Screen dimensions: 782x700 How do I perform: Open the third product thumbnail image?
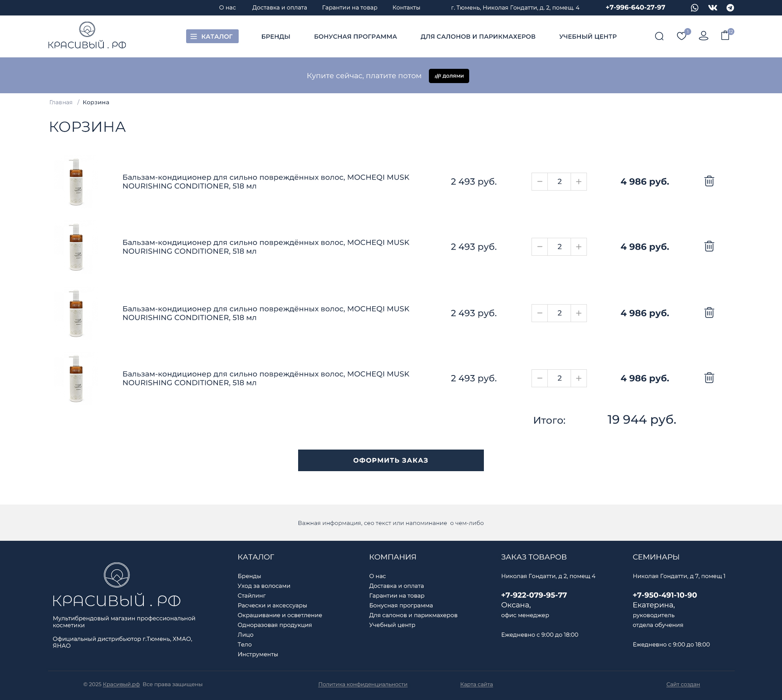pos(76,313)
